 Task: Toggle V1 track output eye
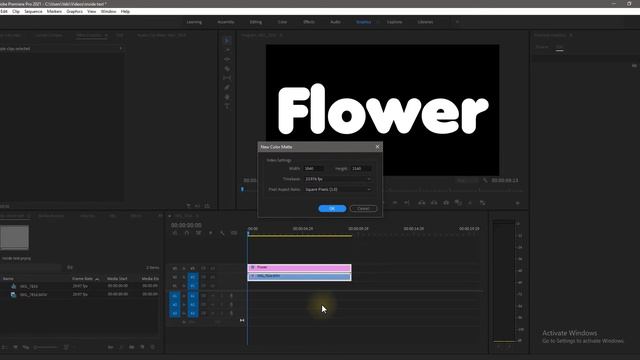point(212,286)
